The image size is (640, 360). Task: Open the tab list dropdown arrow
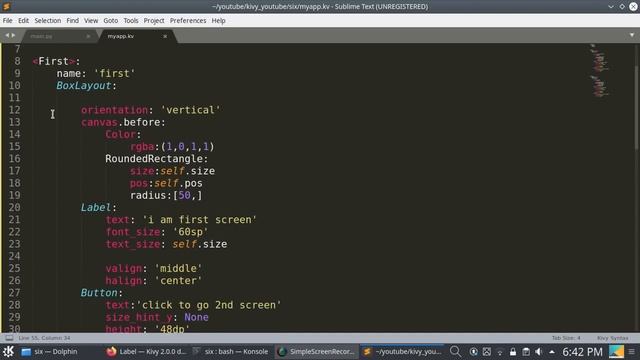click(632, 35)
